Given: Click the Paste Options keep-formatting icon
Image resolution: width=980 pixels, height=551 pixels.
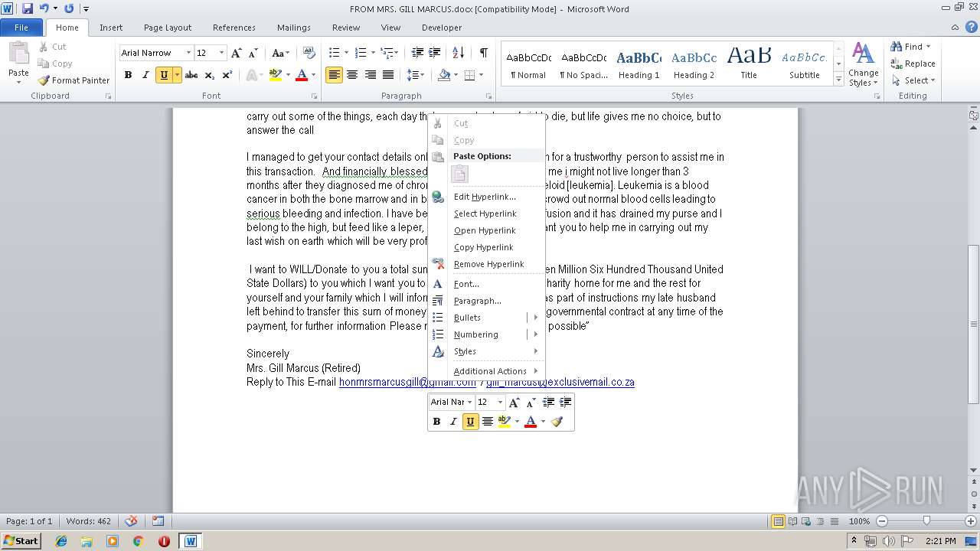Looking at the screenshot, I should point(459,174).
